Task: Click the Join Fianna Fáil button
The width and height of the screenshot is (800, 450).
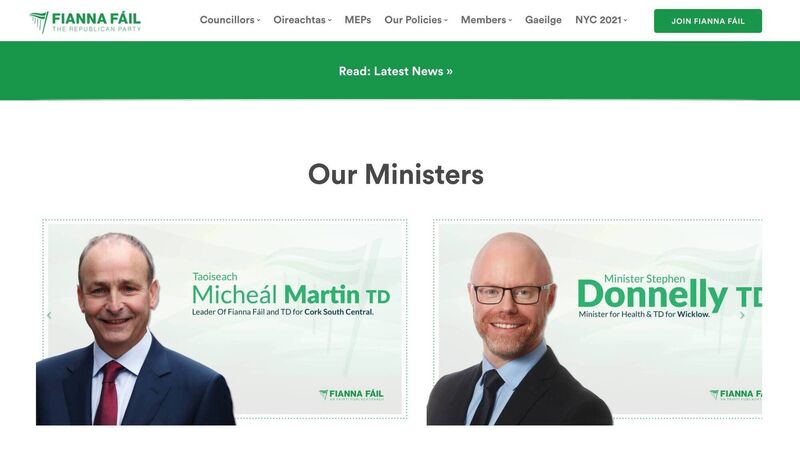Action: (x=708, y=21)
